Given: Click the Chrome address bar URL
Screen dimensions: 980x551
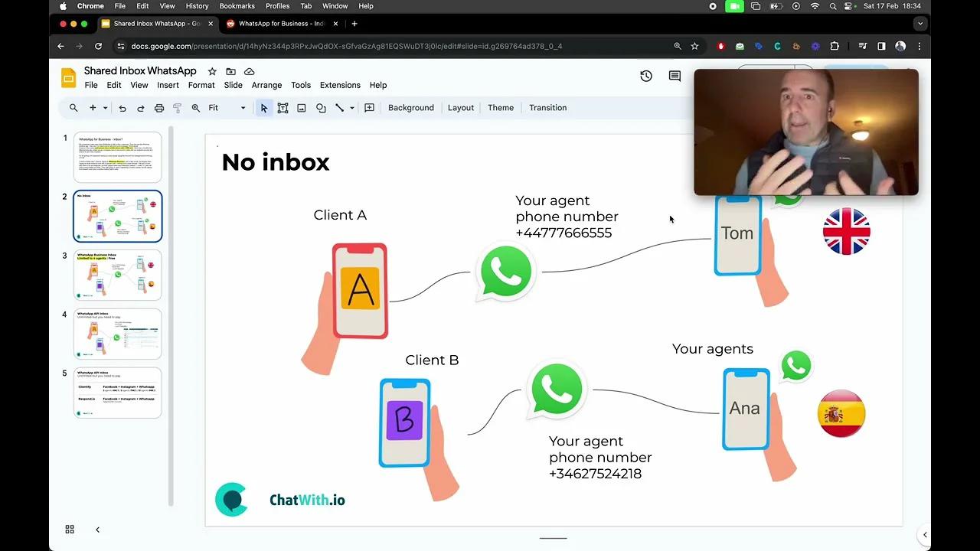Looking at the screenshot, I should click(x=347, y=46).
